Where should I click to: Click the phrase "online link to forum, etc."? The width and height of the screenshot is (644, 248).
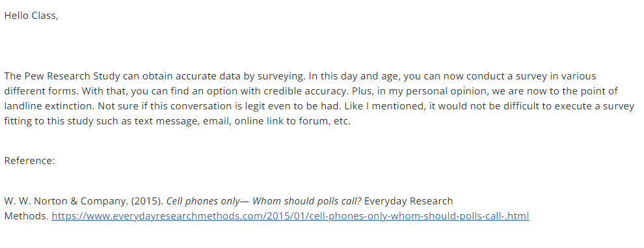pyautogui.click(x=293, y=121)
